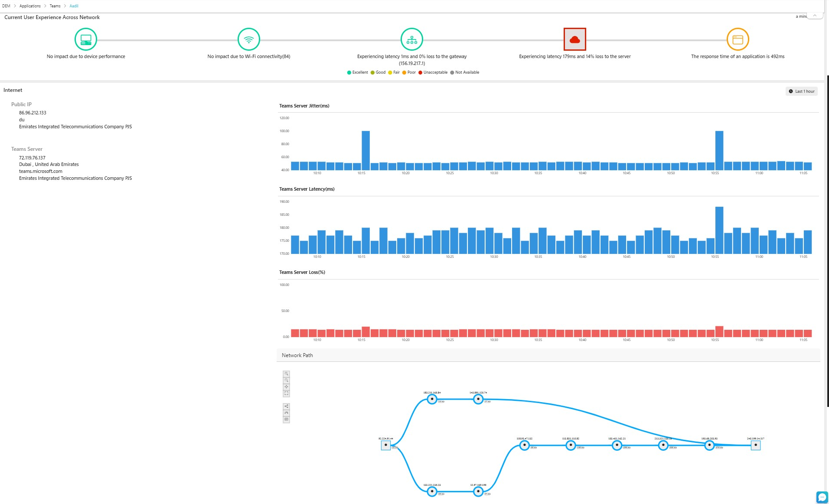Screen dimensions: 829x504
Task: Navigate to Teams in the breadcrumb
Action: (55, 6)
